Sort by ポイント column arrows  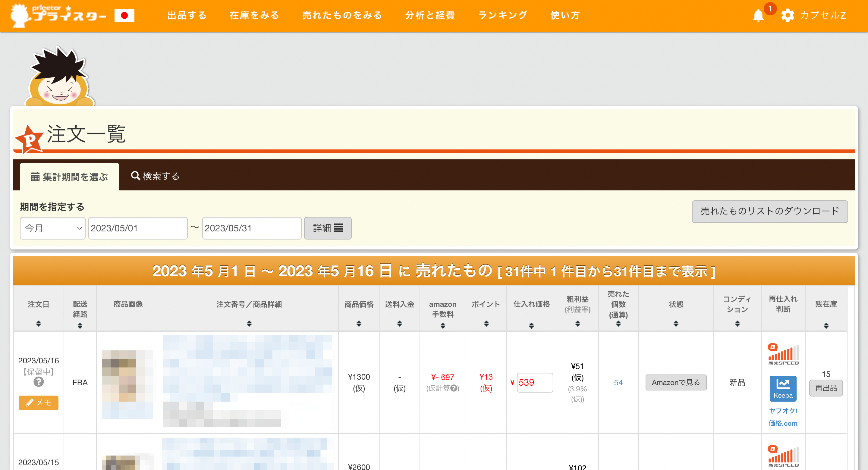(x=486, y=324)
